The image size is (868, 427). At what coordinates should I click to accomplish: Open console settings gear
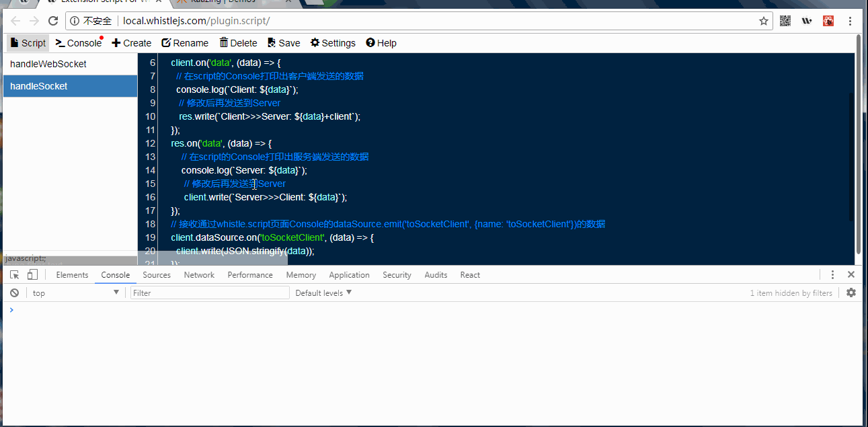click(851, 293)
